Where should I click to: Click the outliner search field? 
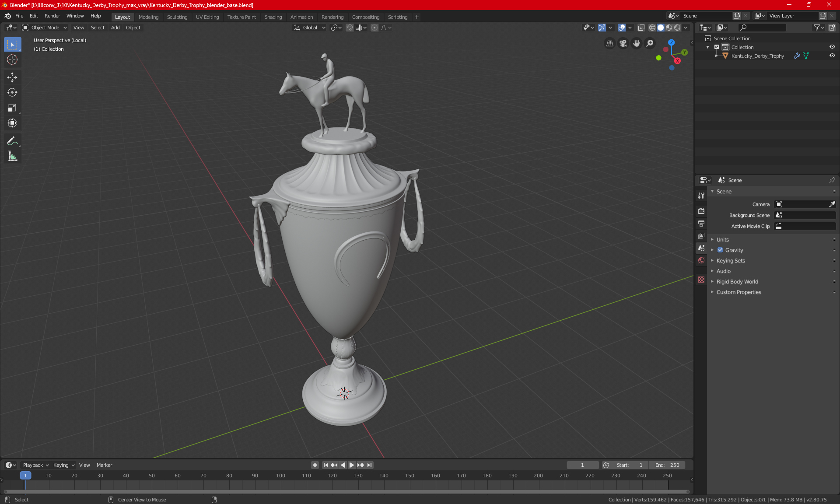point(762,28)
